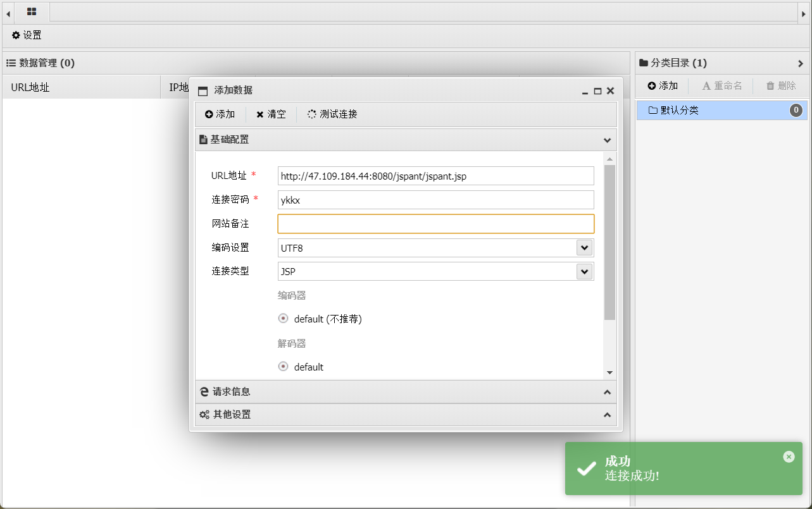Click the success checkmark icon
This screenshot has width=812, height=509.
587,469
